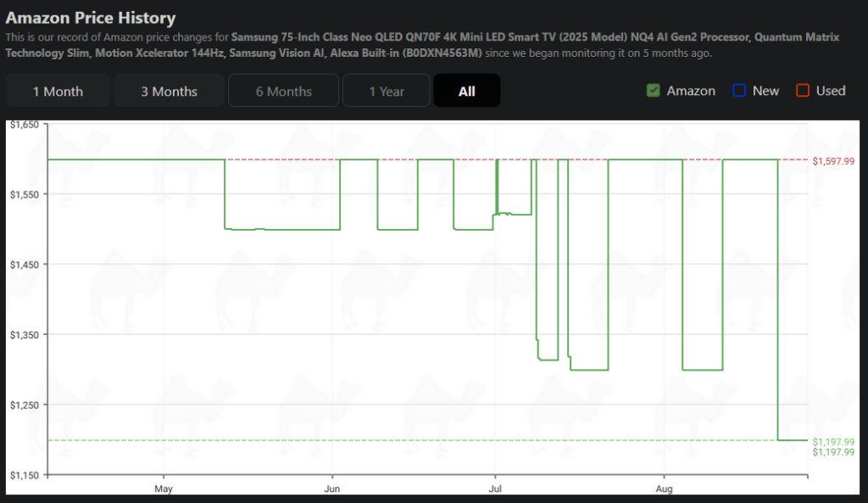
Task: Tick the Used price checkbox
Action: pos(803,90)
